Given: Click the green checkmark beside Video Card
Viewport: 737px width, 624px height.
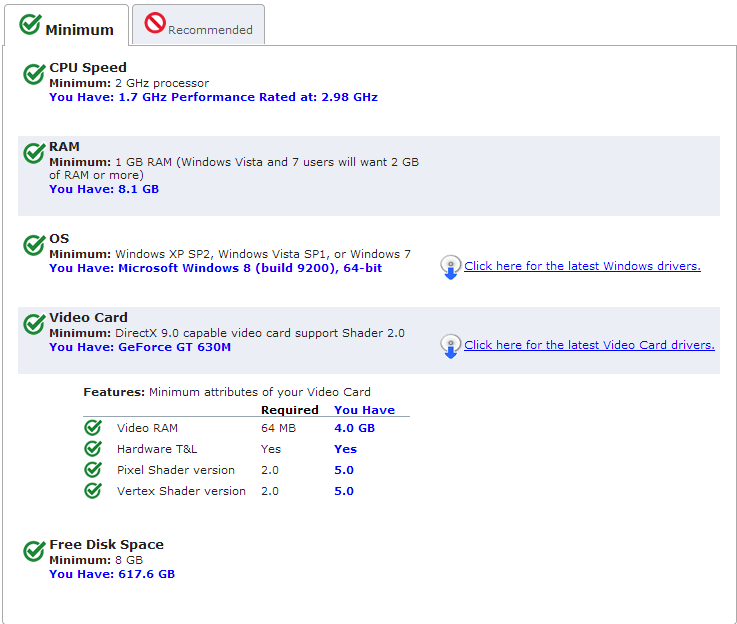Looking at the screenshot, I should [34, 324].
